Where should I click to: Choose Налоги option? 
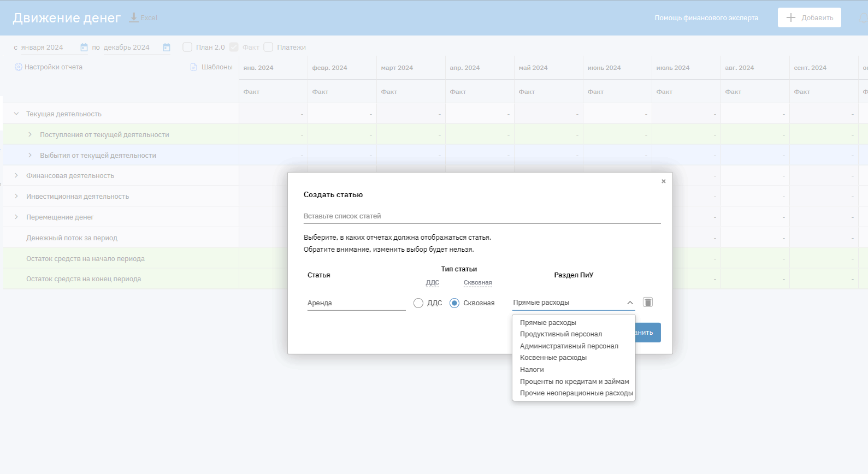pyautogui.click(x=532, y=370)
